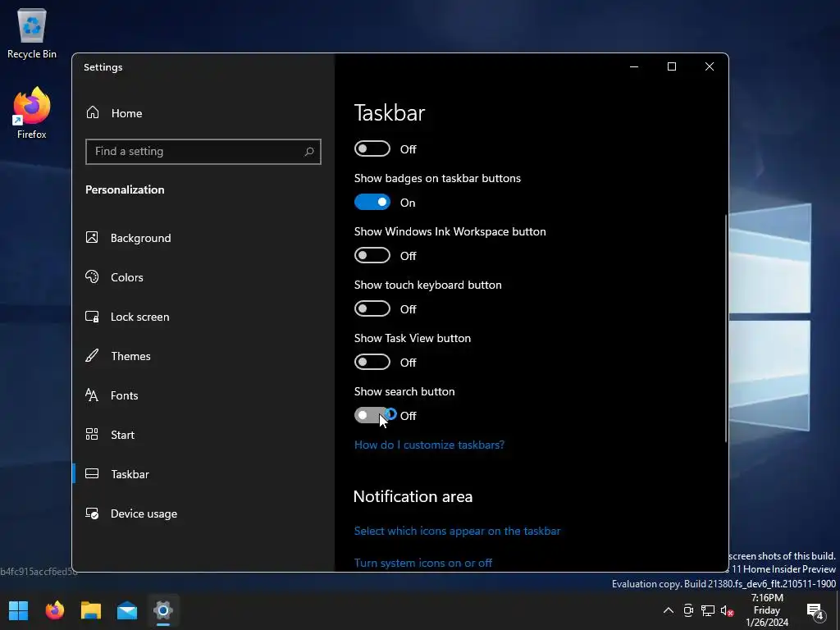Screen dimensions: 840x630
Task: Show hidden icons chevron in tray
Action: point(669,610)
